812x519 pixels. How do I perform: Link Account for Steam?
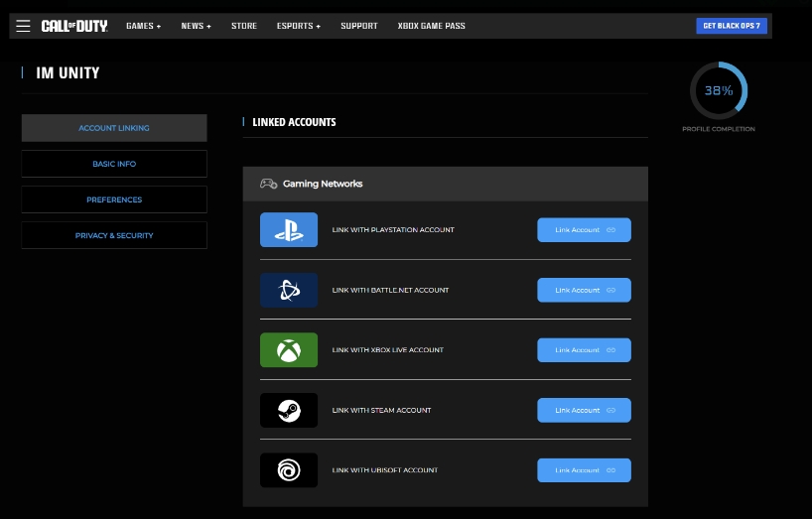tap(584, 410)
